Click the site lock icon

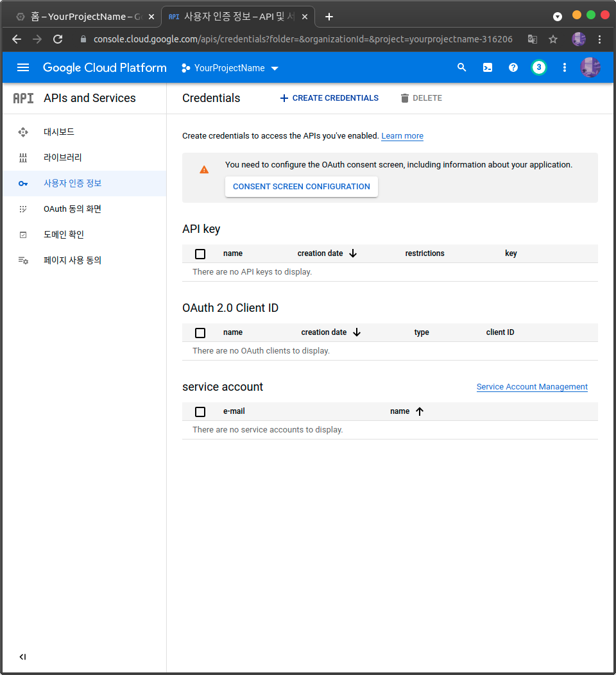(83, 39)
